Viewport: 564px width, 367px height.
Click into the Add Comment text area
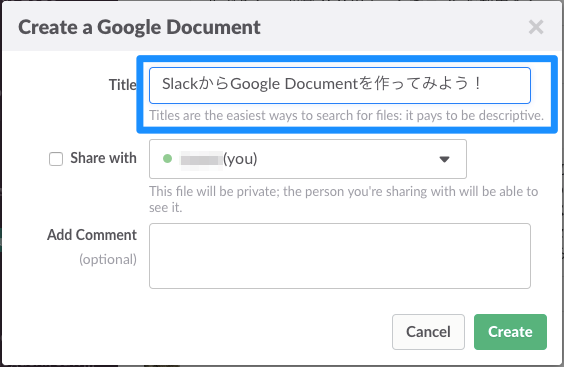(x=340, y=256)
